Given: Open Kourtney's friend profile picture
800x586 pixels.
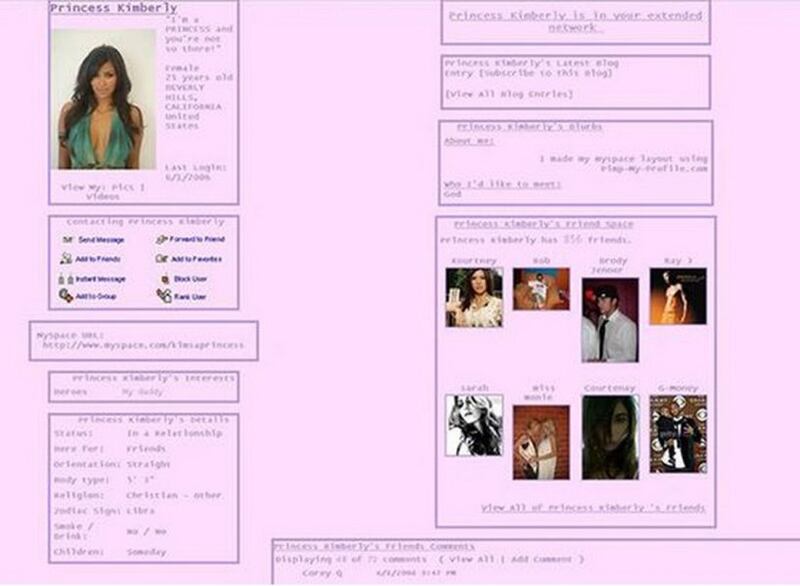Looking at the screenshot, I should pyautogui.click(x=474, y=297).
